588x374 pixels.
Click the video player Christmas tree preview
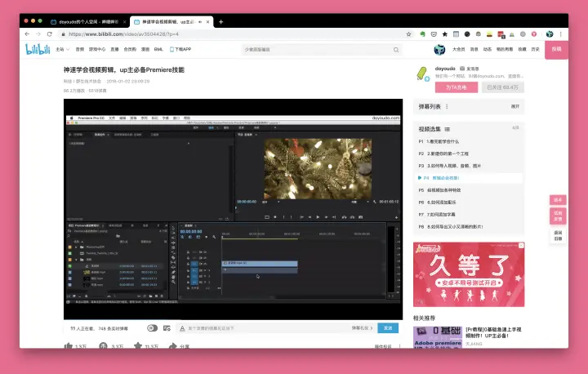tap(318, 169)
